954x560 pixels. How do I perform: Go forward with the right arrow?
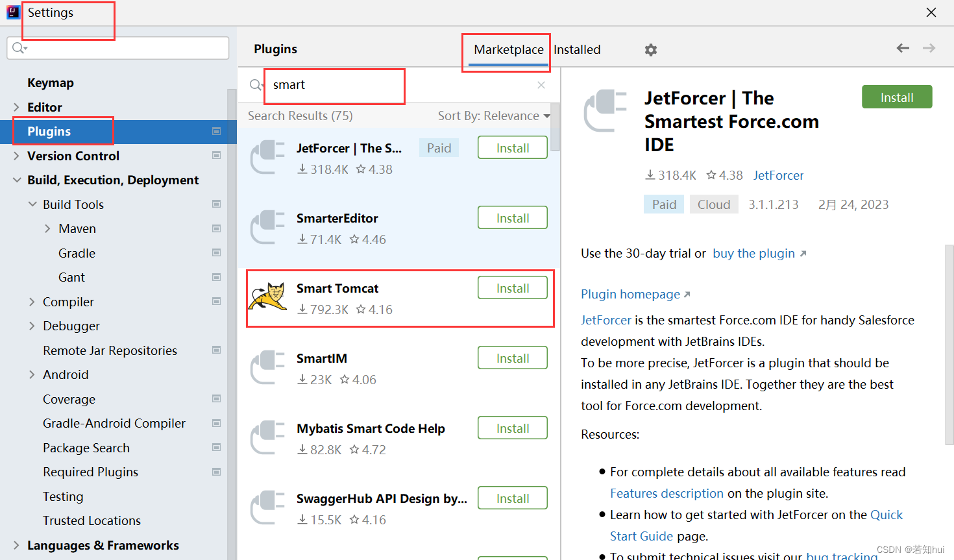tap(929, 48)
